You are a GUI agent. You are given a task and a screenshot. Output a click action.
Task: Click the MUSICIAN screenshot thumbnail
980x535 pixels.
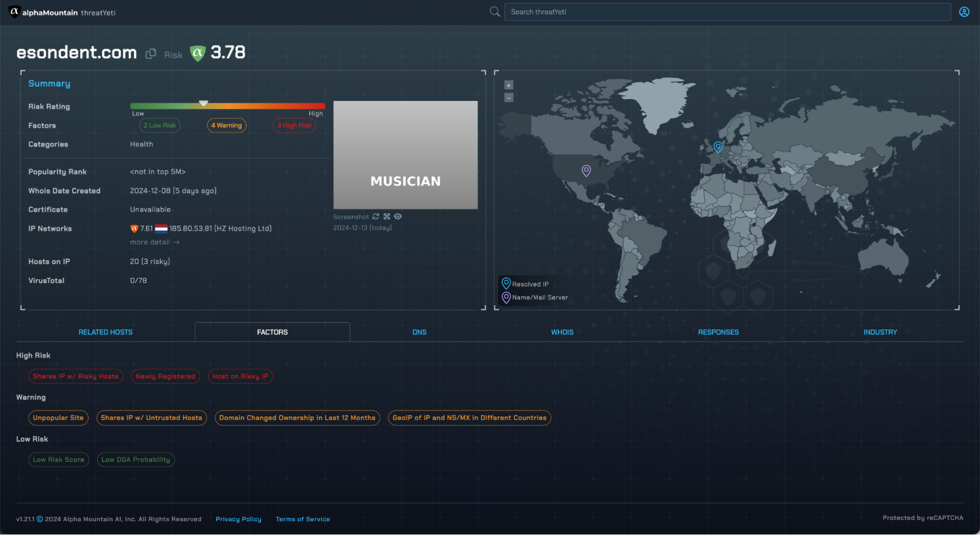tap(405, 155)
